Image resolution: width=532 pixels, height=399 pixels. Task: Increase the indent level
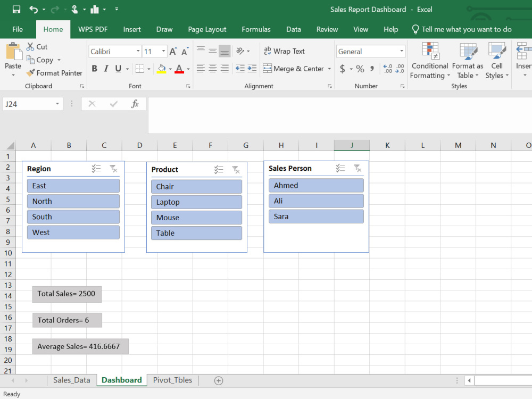click(x=252, y=69)
